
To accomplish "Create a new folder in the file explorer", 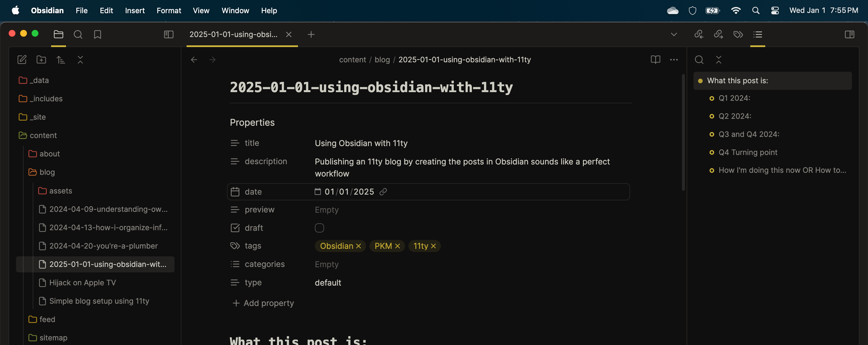I will pyautogui.click(x=41, y=59).
